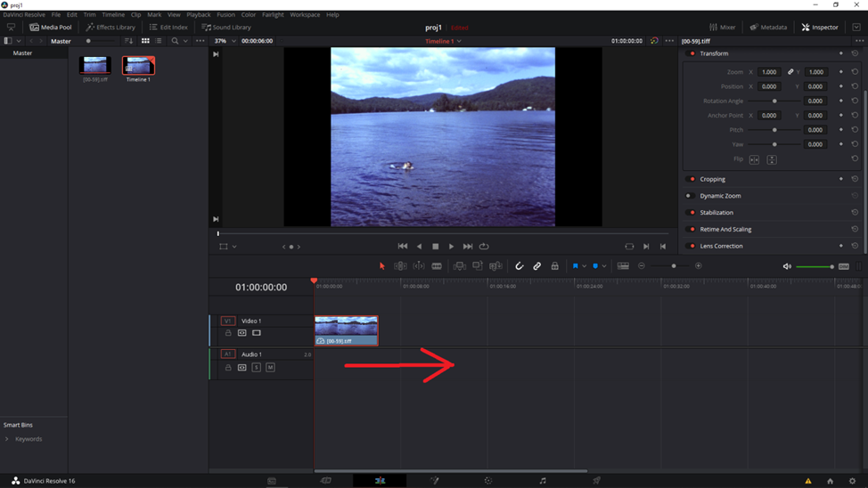Image resolution: width=868 pixels, height=488 pixels.
Task: Toggle Lens Correction enable dot
Action: pos(691,246)
